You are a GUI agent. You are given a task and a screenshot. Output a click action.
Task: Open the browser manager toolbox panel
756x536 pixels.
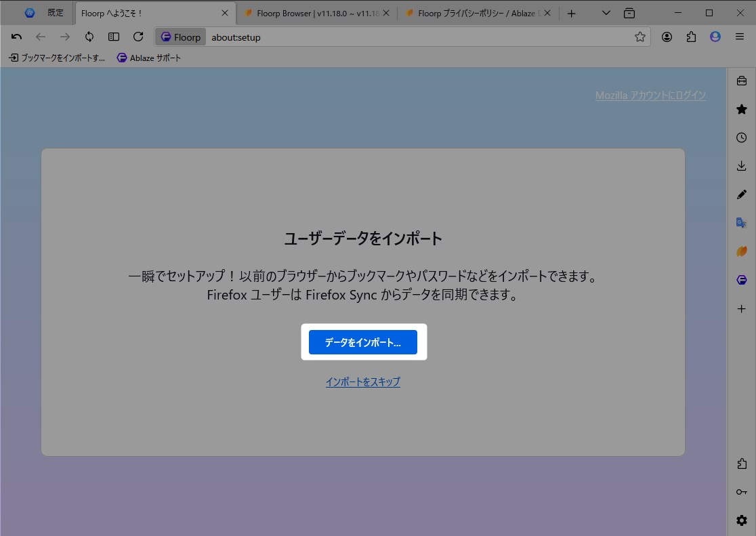coord(741,81)
